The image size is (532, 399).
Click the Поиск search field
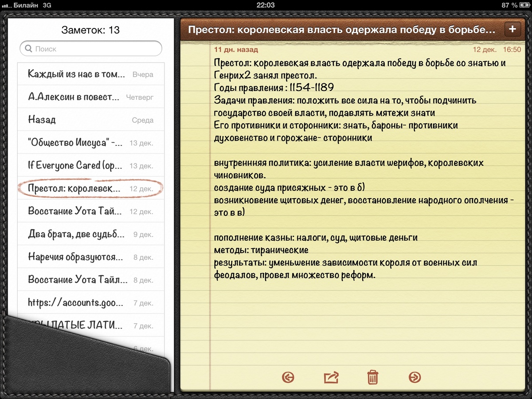(x=91, y=49)
